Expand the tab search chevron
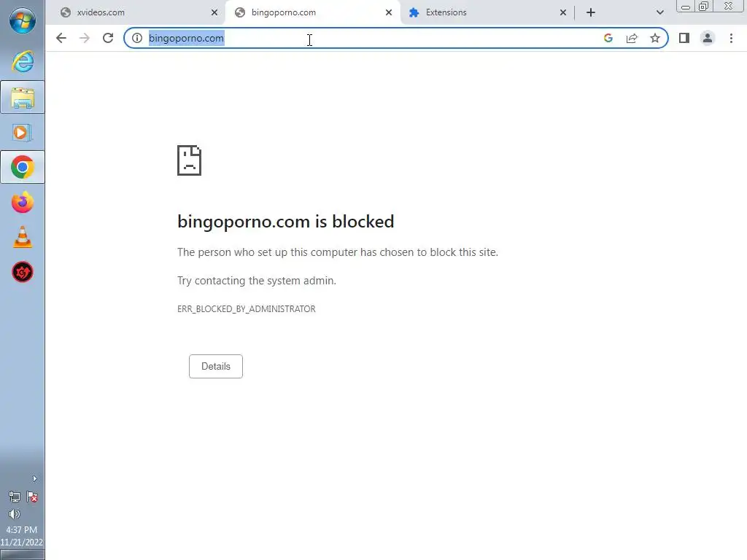The height and width of the screenshot is (560, 747). click(x=659, y=12)
